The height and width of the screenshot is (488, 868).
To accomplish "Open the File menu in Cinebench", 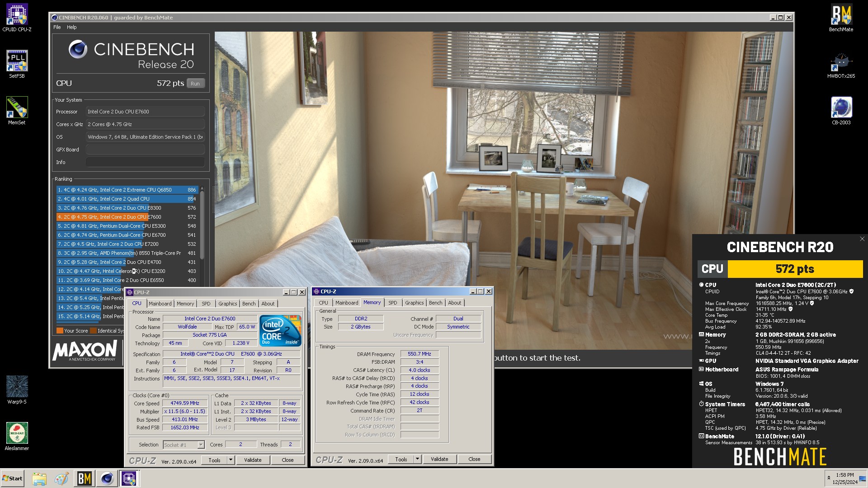I will [x=57, y=27].
